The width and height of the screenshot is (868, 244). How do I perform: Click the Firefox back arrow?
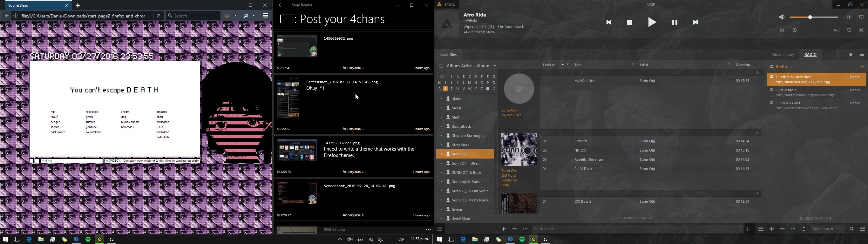tap(6, 16)
